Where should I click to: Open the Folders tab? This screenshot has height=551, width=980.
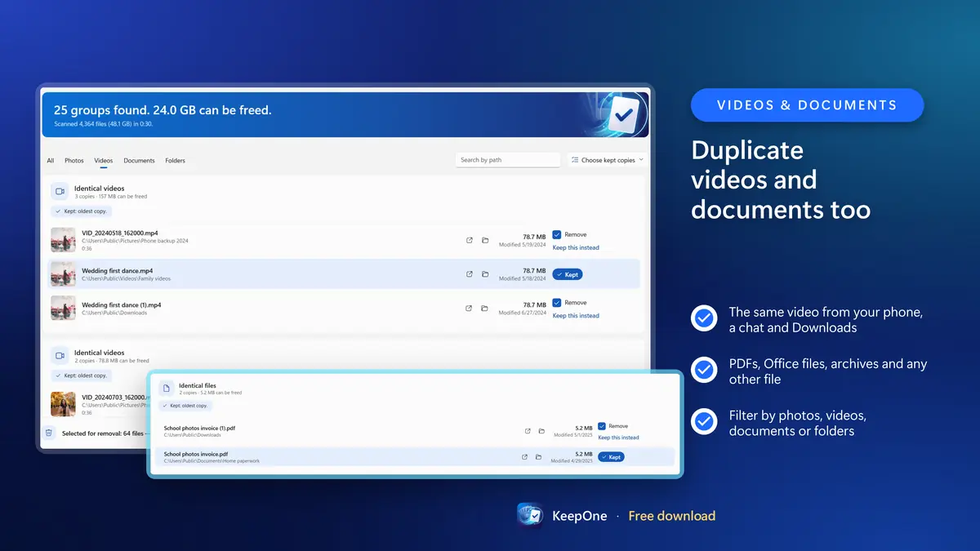pos(175,161)
